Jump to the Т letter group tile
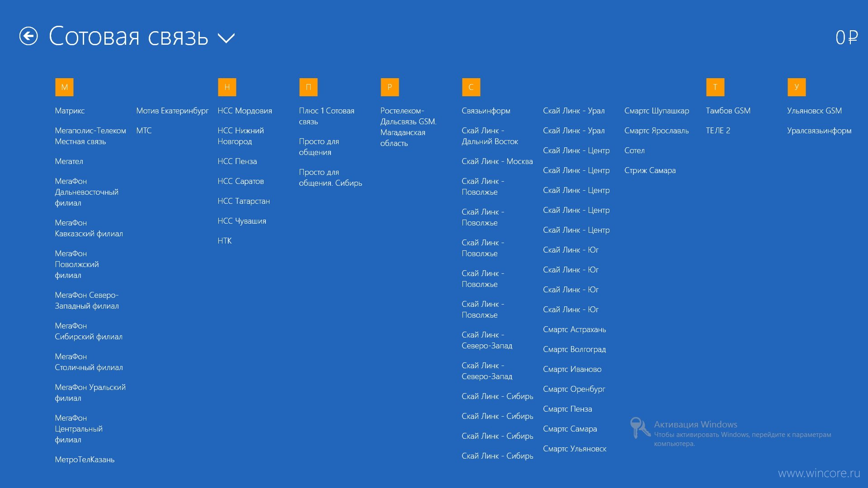 [715, 87]
